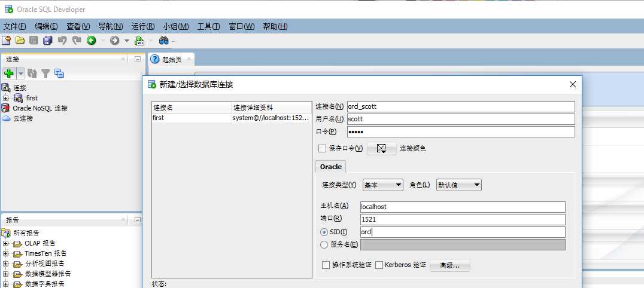The image size is (644, 288).
Task: Switch to the Oracle tab in dialog
Action: [x=331, y=167]
